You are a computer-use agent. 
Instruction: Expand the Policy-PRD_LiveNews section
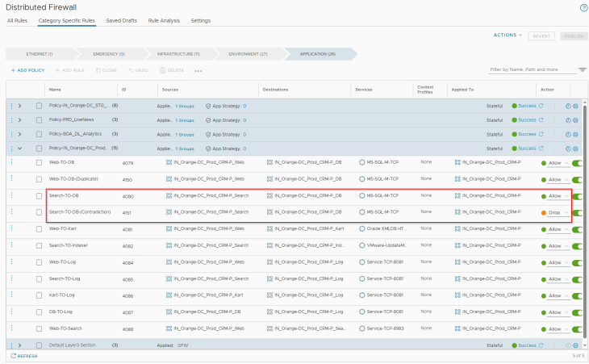click(19, 120)
